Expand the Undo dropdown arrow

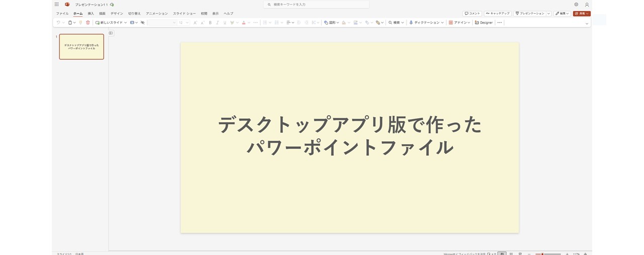point(63,23)
